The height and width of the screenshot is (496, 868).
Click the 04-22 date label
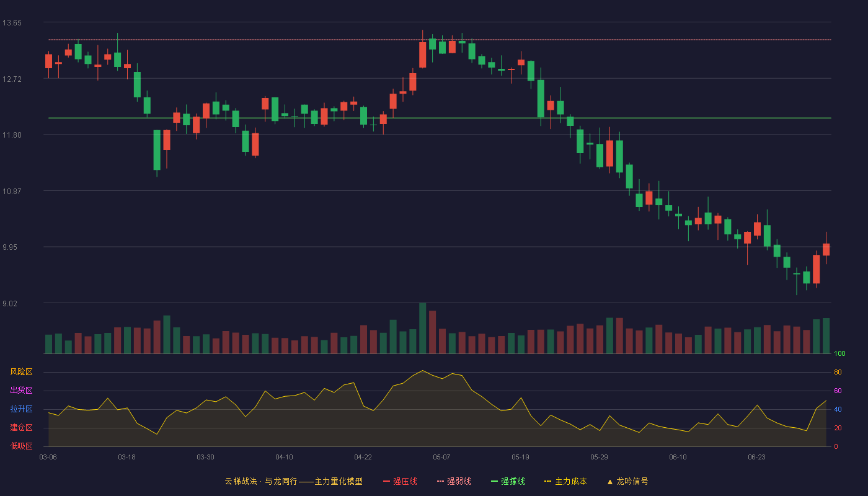pyautogui.click(x=363, y=457)
